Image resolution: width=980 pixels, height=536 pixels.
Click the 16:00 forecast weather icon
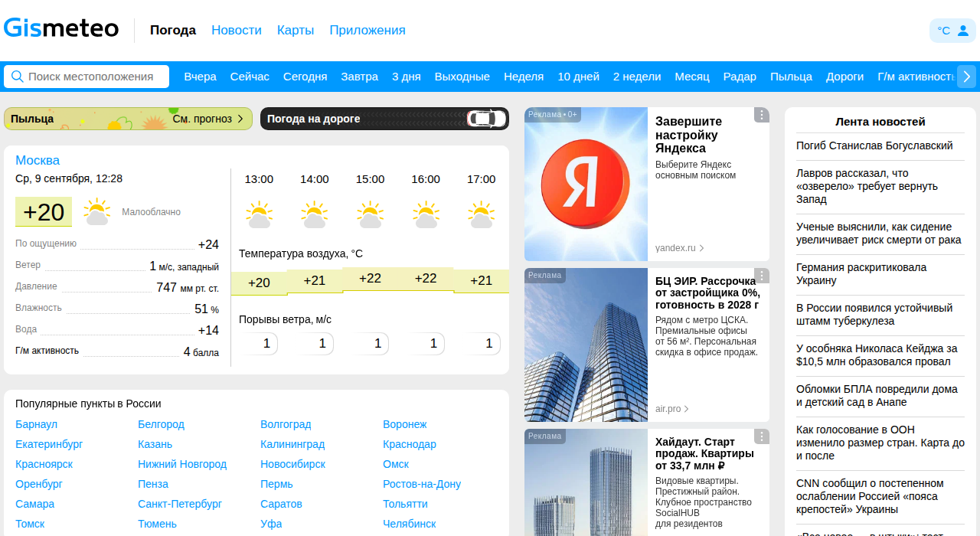coord(426,215)
